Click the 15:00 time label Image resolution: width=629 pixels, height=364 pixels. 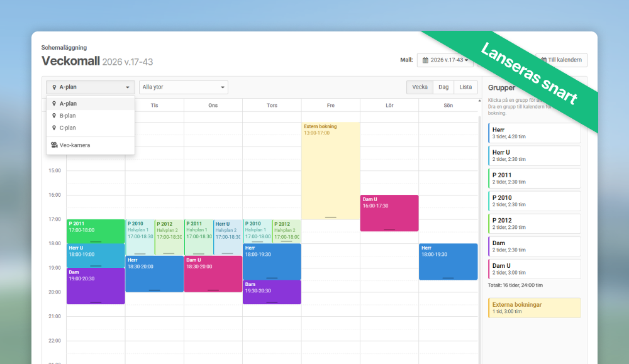pos(55,171)
